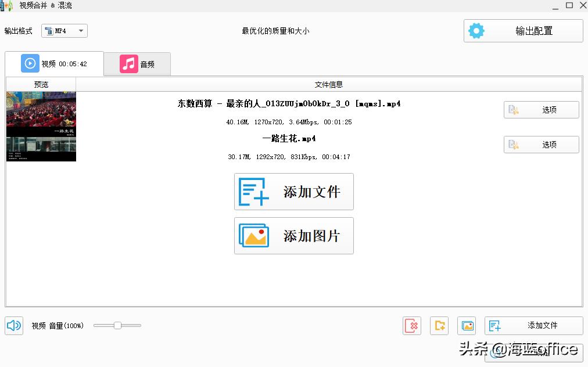588x367 pixels.
Task: Click the add image icon in bottom toolbar
Action: (467, 326)
